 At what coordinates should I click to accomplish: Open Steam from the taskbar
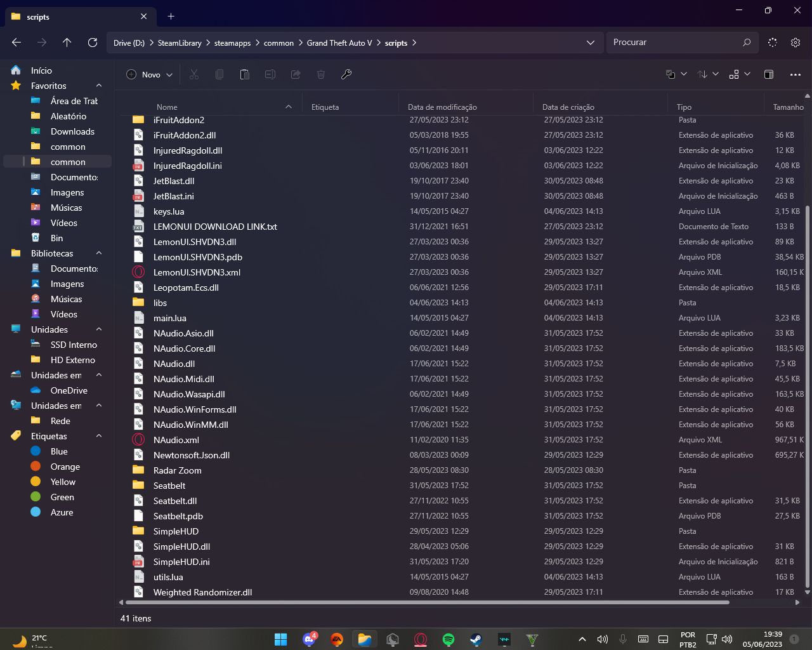pos(476,639)
